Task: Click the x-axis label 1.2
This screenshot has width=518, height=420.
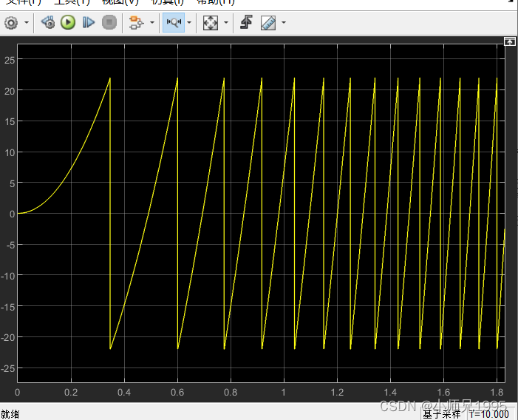Action: tap(337, 392)
